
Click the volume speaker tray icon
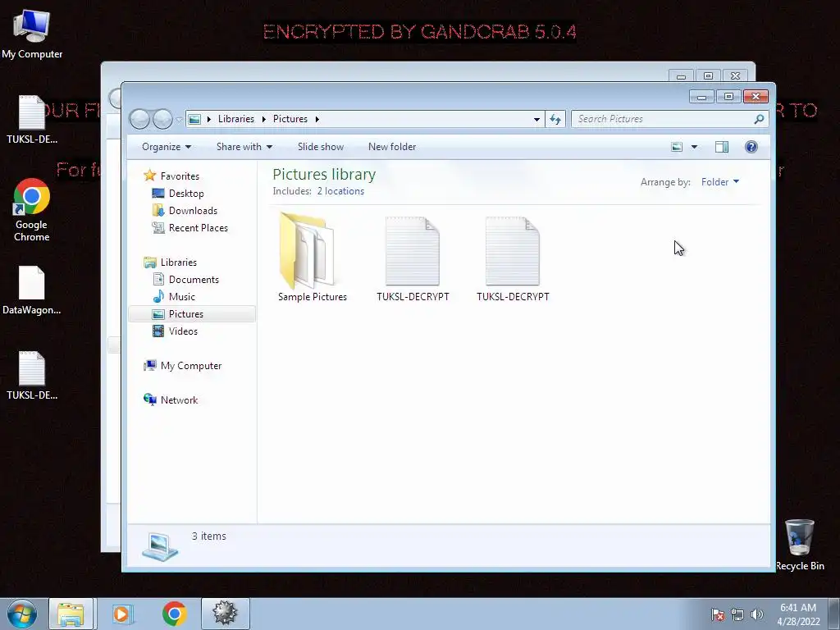click(x=756, y=614)
